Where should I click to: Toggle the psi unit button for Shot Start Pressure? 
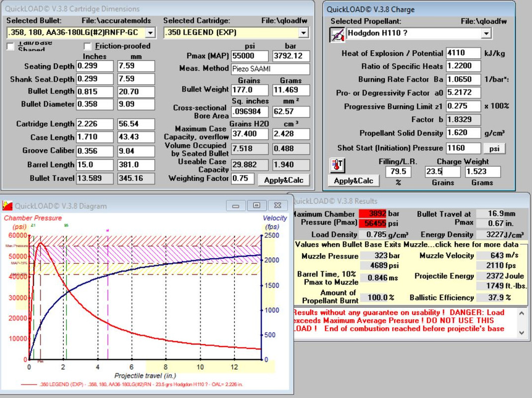click(494, 148)
